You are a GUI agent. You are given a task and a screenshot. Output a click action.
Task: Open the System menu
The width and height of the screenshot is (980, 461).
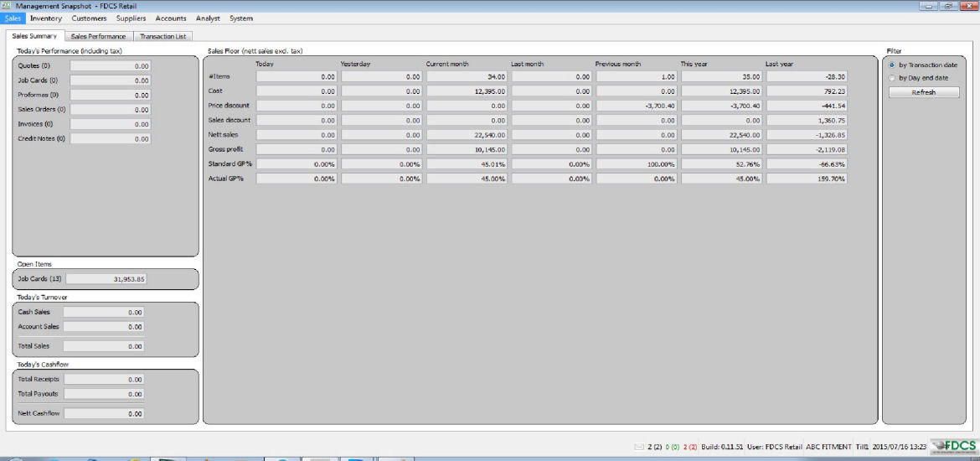[x=241, y=18]
